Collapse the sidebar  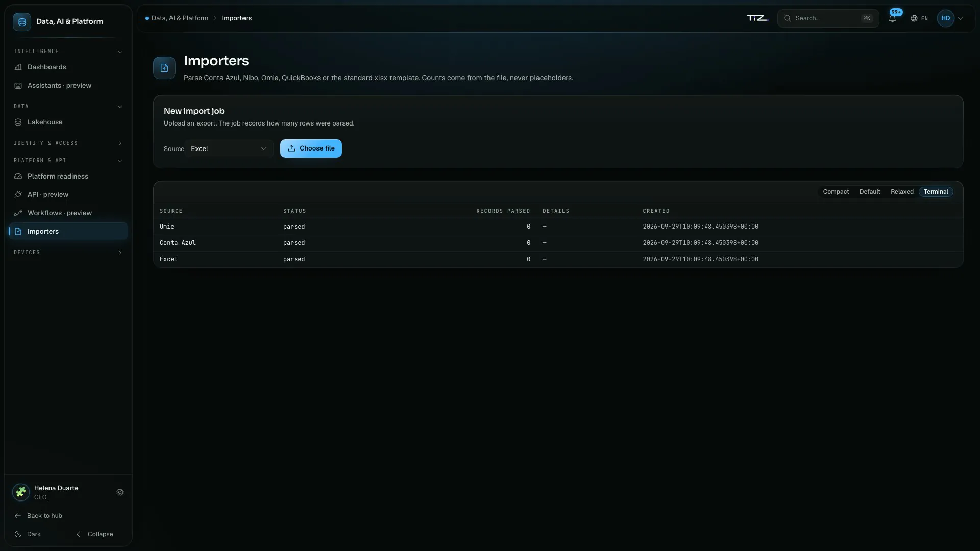click(95, 534)
